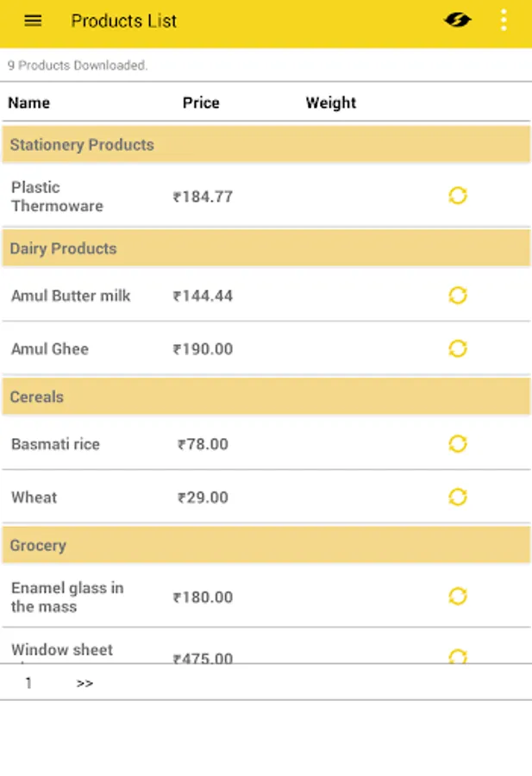The height and width of the screenshot is (776, 532).
Task: Open the hamburger navigation menu
Action: click(33, 21)
